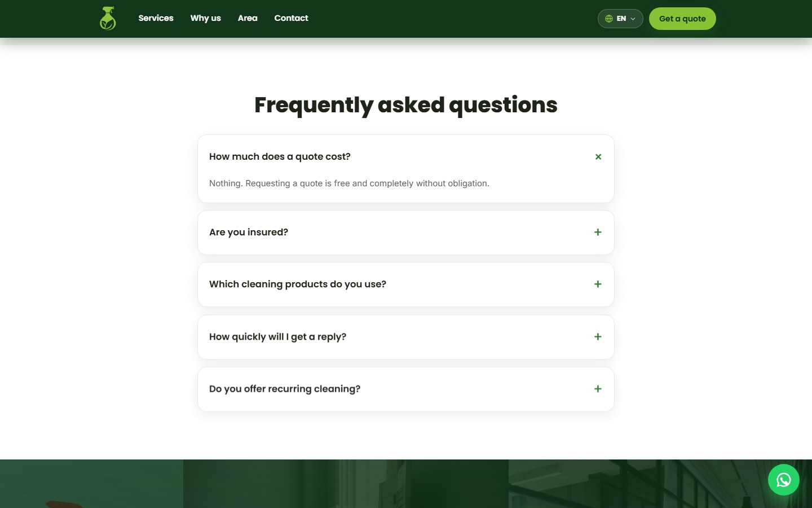Screen dimensions: 812x508
Task: Click the Get a quote button
Action: point(682,19)
